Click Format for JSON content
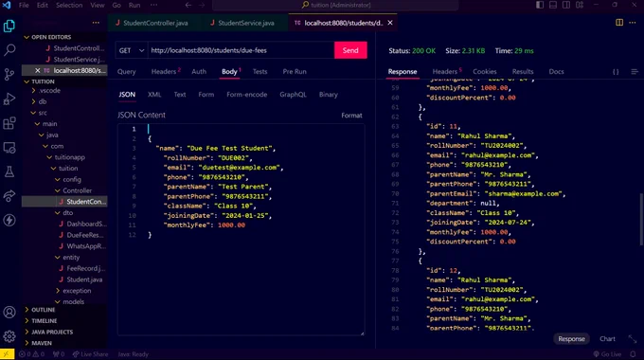Screen dimensions: 644x360 351,116
